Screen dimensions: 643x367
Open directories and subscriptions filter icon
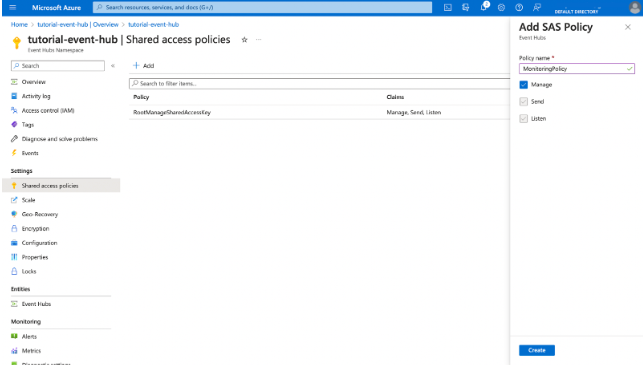(465, 7)
